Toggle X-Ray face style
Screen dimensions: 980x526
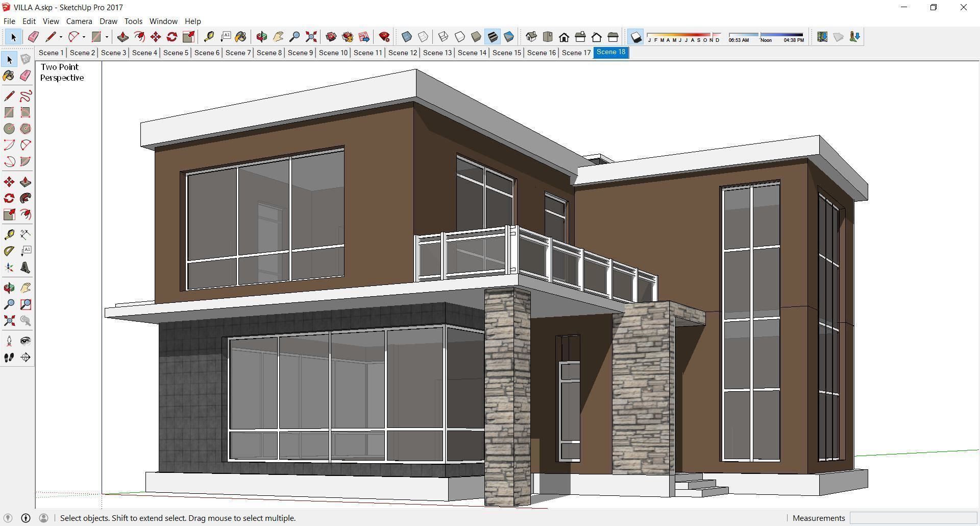(x=407, y=37)
